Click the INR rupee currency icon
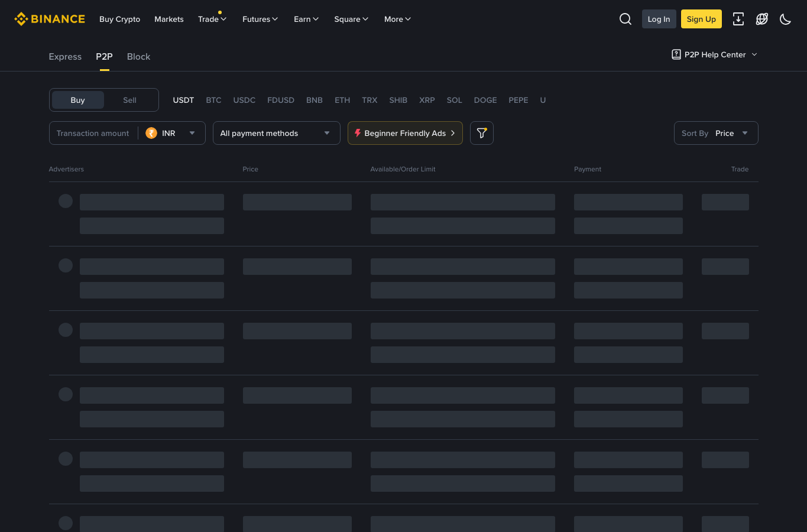 point(151,133)
